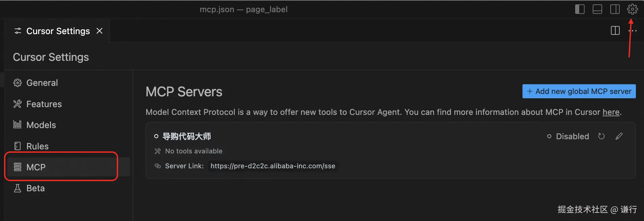The height and width of the screenshot is (221, 644).
Task: Close the Cursor Settings tab
Action: [x=100, y=31]
